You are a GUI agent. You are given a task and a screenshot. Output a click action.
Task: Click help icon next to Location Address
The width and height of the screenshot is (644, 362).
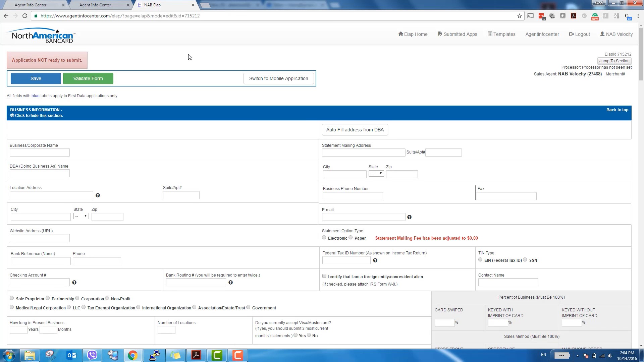[98, 195]
